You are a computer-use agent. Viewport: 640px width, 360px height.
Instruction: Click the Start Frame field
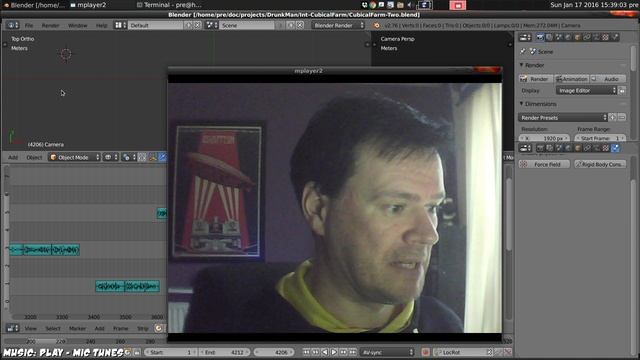600,138
